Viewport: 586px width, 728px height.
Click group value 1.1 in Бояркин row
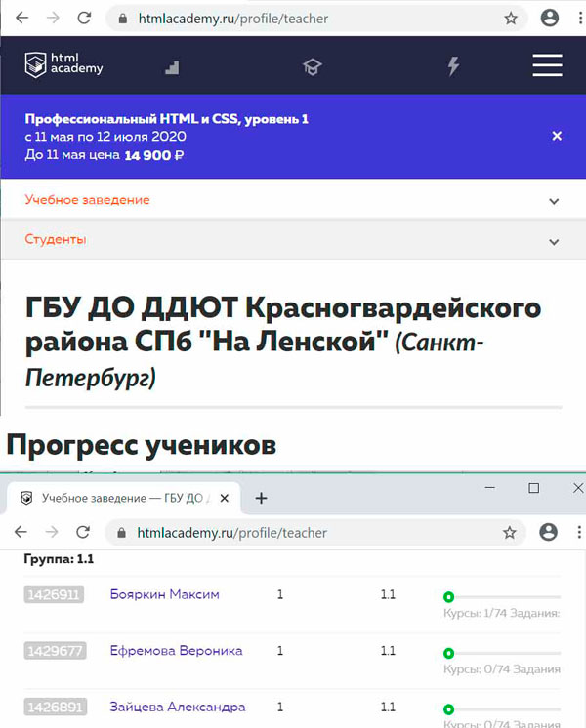click(x=388, y=594)
